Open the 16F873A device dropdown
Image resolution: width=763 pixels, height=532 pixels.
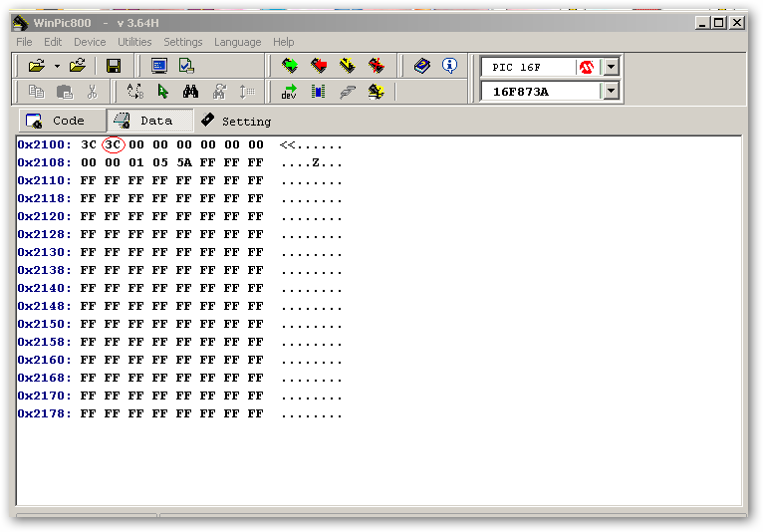coord(612,91)
